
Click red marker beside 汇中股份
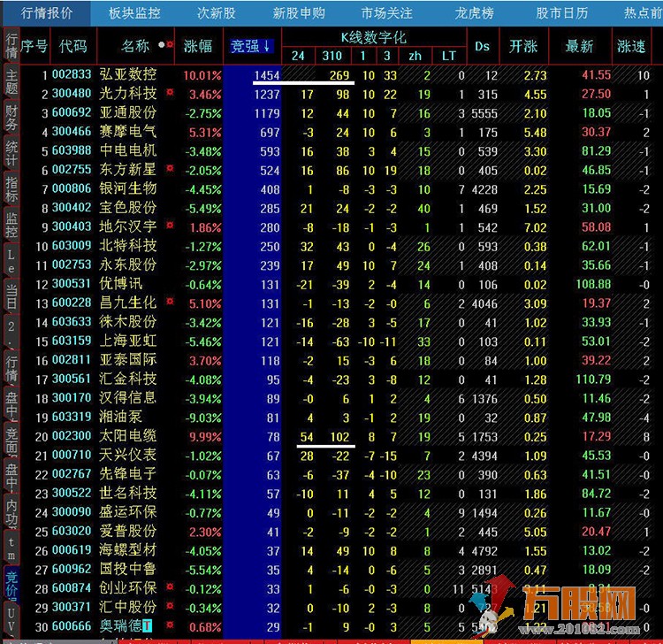point(170,605)
